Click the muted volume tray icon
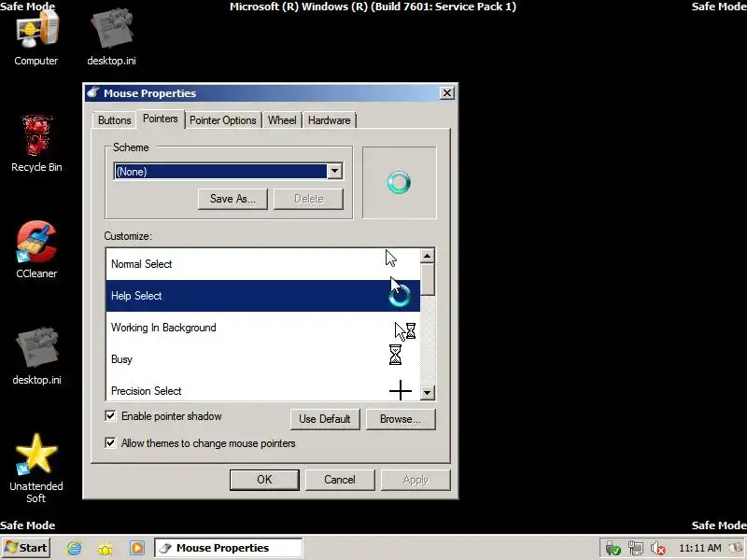 click(658, 549)
